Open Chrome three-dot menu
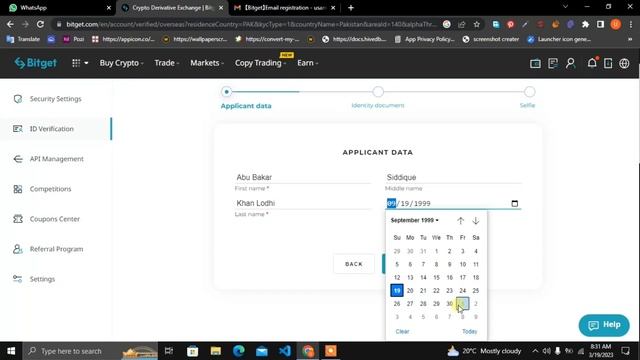640x360 pixels. pyautogui.click(x=631, y=24)
